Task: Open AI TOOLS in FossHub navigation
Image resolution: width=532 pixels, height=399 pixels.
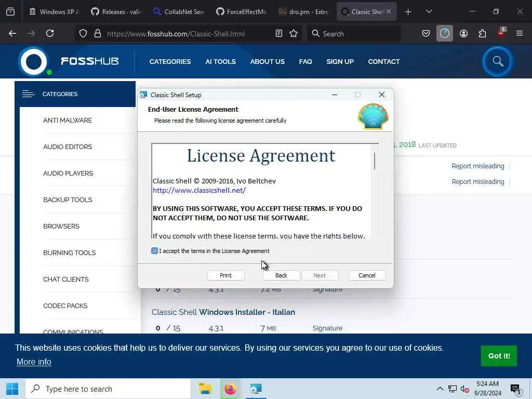Action: pos(220,61)
